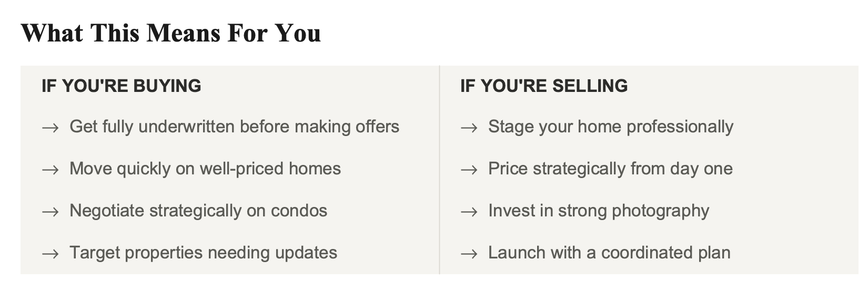The width and height of the screenshot is (868, 291).
Task: Click the arrow before 'Negotiate strategically on condos'
Action: pos(50,212)
